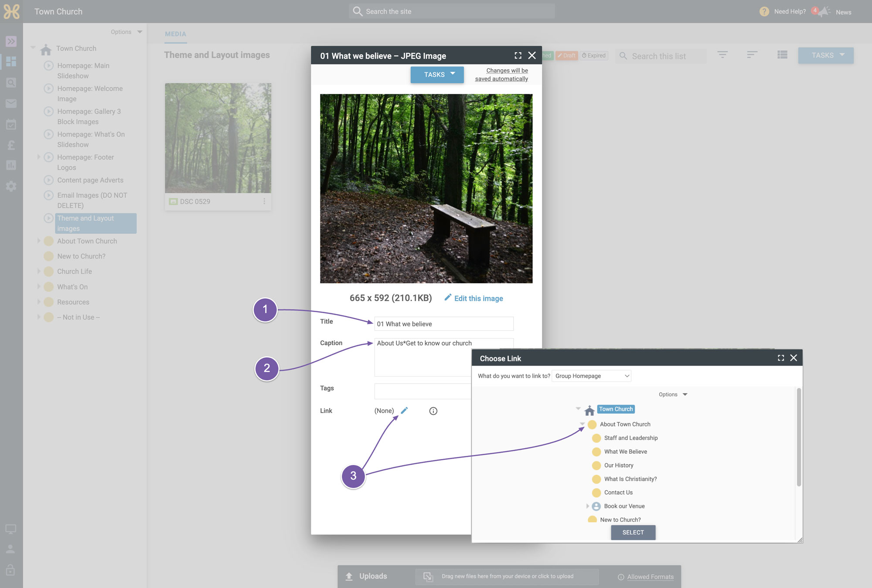The width and height of the screenshot is (872, 588).
Task: Open the TASKS dropdown in image dialog
Action: (x=437, y=75)
